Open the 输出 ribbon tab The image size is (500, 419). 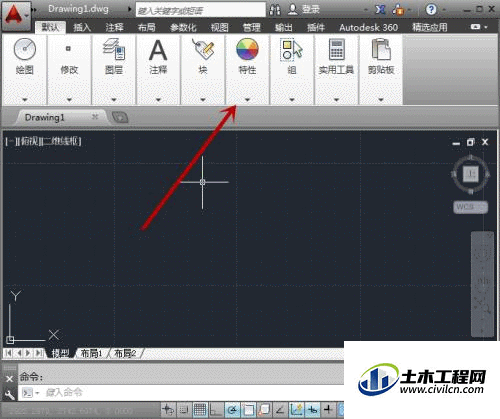point(284,27)
